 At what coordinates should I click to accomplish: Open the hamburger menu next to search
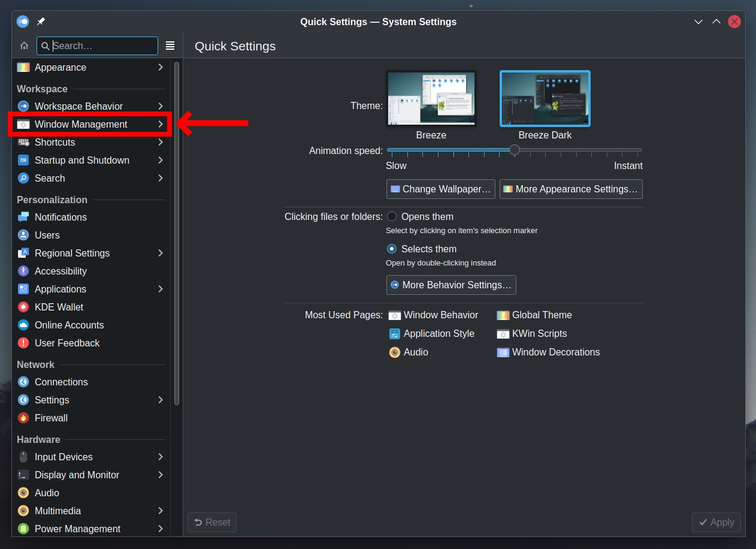click(170, 46)
